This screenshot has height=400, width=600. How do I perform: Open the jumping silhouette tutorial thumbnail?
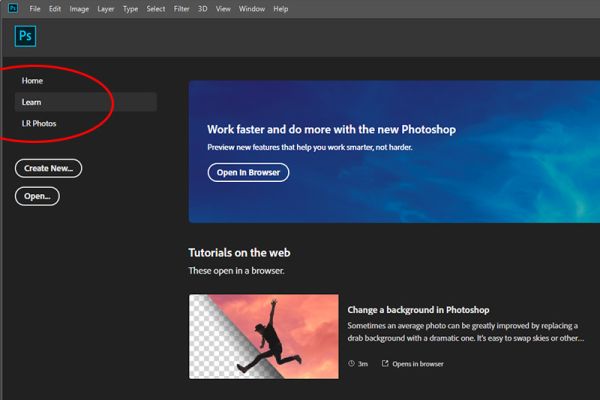coord(264,336)
